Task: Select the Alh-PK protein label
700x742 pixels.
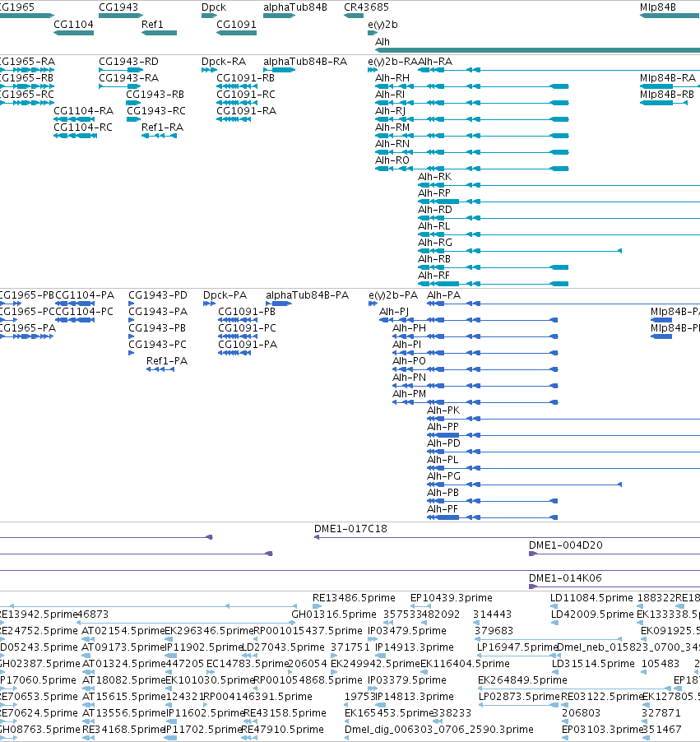Action: point(443,410)
